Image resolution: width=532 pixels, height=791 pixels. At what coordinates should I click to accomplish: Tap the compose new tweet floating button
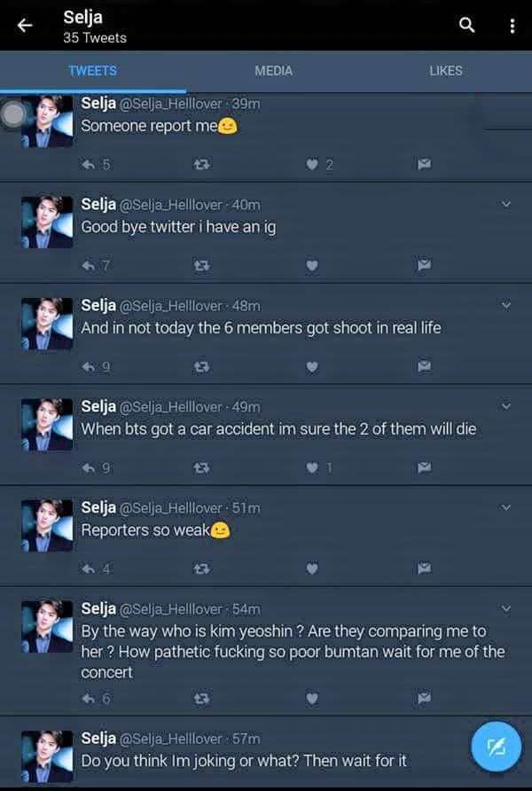[496, 747]
